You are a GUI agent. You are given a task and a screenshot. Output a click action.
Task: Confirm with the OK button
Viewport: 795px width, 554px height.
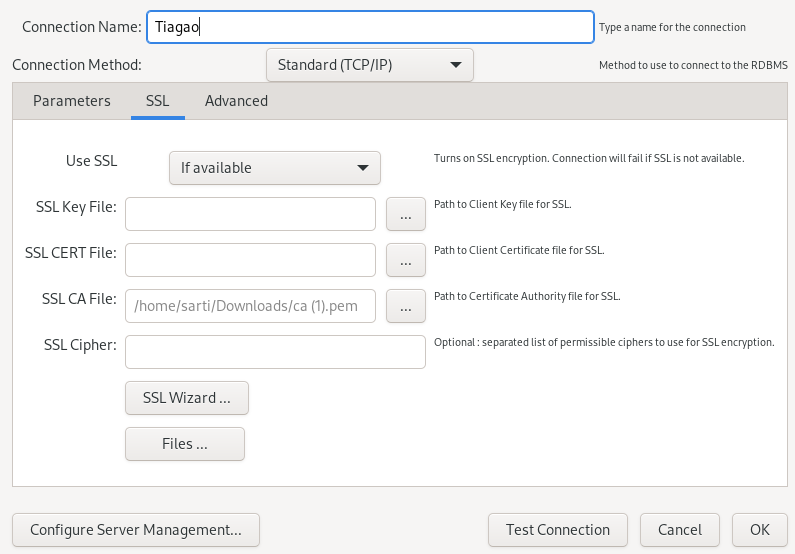(x=759, y=530)
